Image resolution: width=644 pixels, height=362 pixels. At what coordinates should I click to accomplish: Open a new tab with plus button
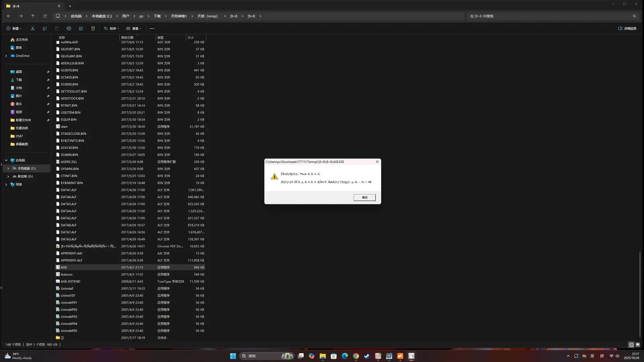coord(70,6)
